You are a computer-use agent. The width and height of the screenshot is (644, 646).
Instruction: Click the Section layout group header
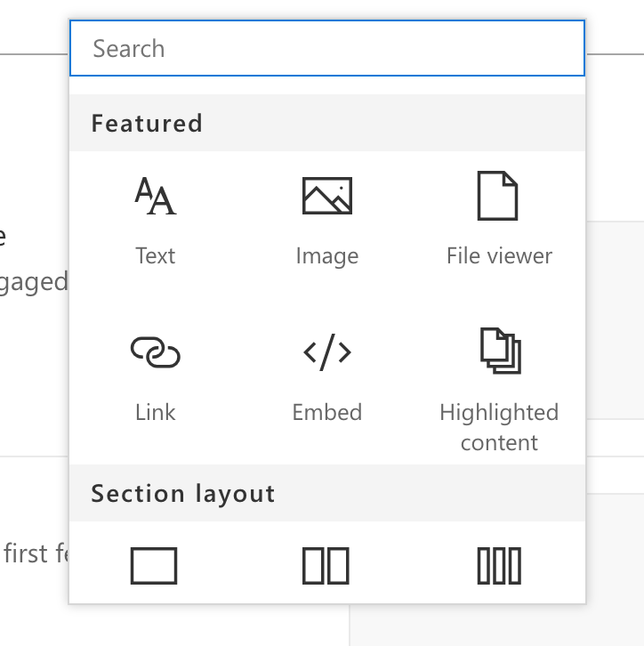coord(183,494)
